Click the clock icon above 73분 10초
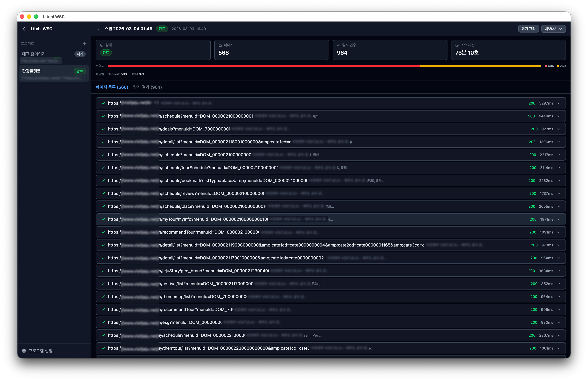Screen dimensions: 588x381 (x=457, y=45)
